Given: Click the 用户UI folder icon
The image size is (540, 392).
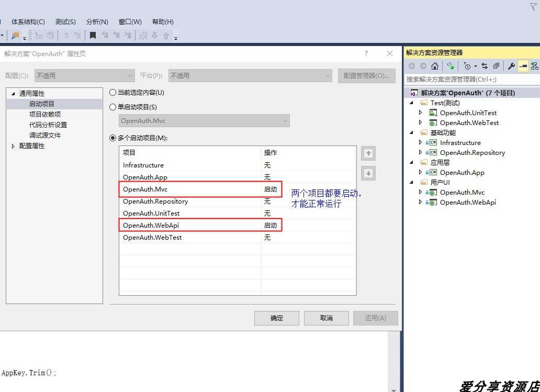Looking at the screenshot, I should pyautogui.click(x=424, y=182).
